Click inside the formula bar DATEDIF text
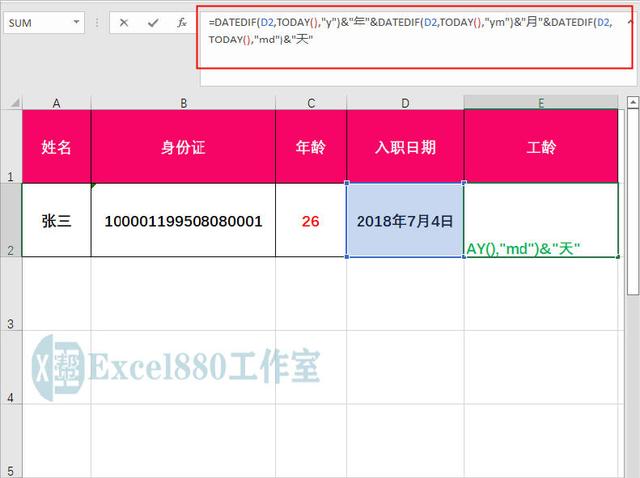Screen dimensions: 640x478 (x=412, y=31)
